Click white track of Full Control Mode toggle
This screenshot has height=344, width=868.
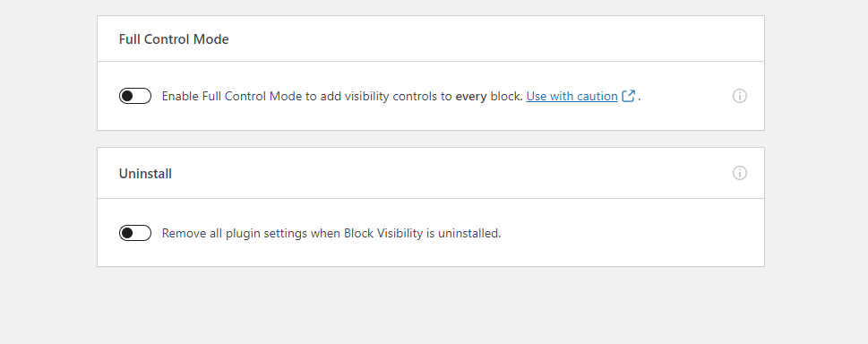142,96
